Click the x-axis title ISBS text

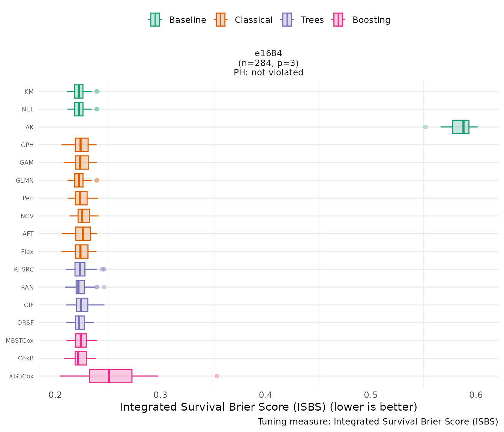pos(268,407)
